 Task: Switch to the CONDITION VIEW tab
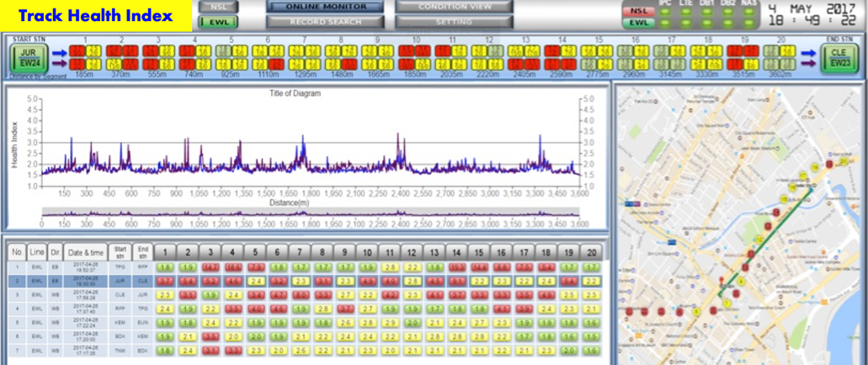454,7
